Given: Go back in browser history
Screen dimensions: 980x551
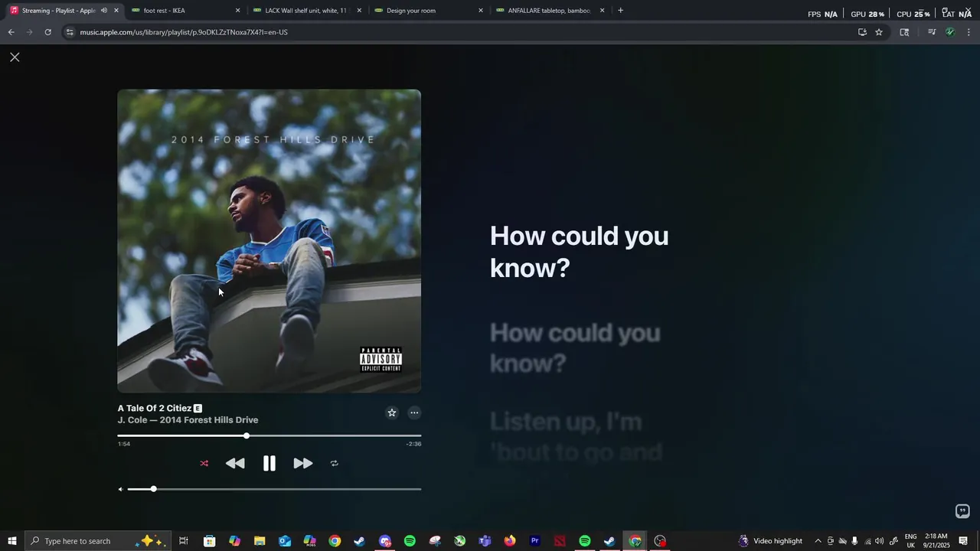Looking at the screenshot, I should [x=11, y=32].
